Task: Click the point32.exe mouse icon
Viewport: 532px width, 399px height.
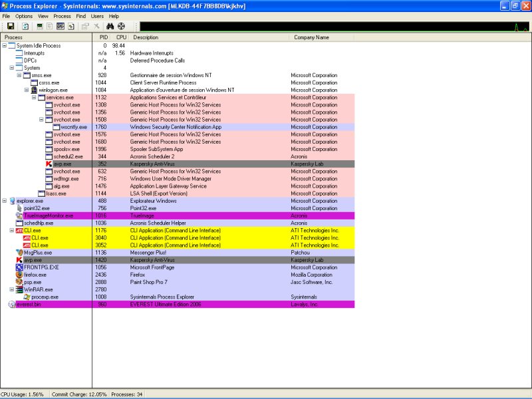Action: pyautogui.click(x=19, y=208)
